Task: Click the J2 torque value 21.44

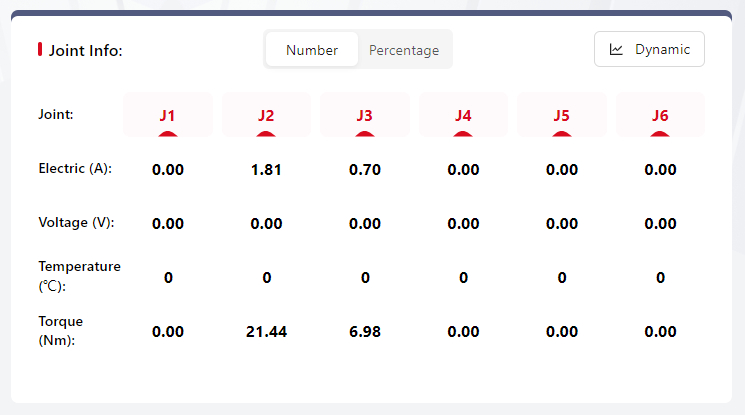Action: tap(266, 332)
